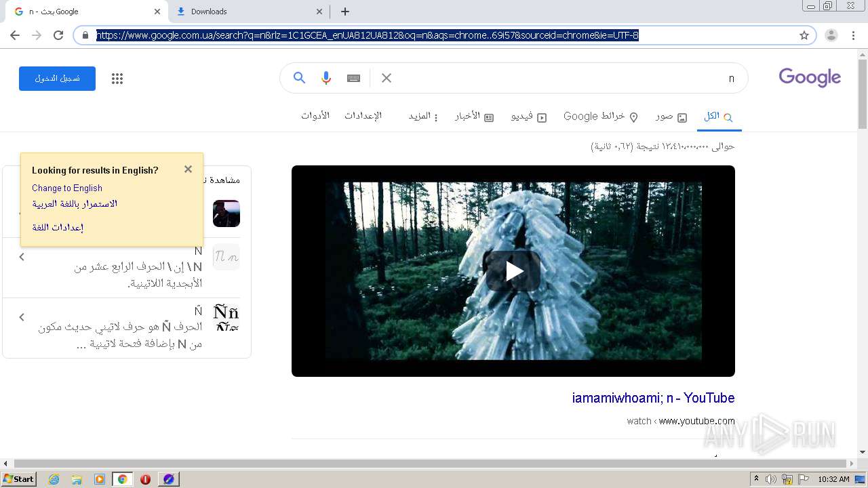Reload the current page

tap(58, 35)
